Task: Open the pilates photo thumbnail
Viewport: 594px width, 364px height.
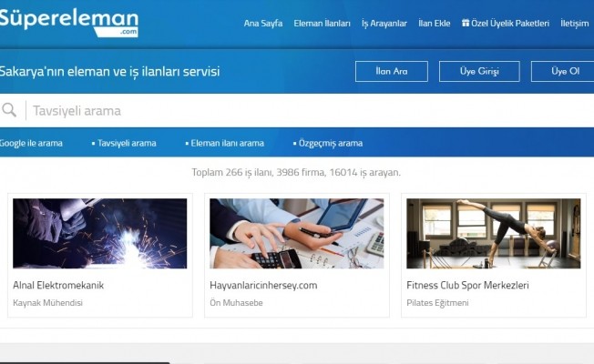Action: (x=493, y=234)
